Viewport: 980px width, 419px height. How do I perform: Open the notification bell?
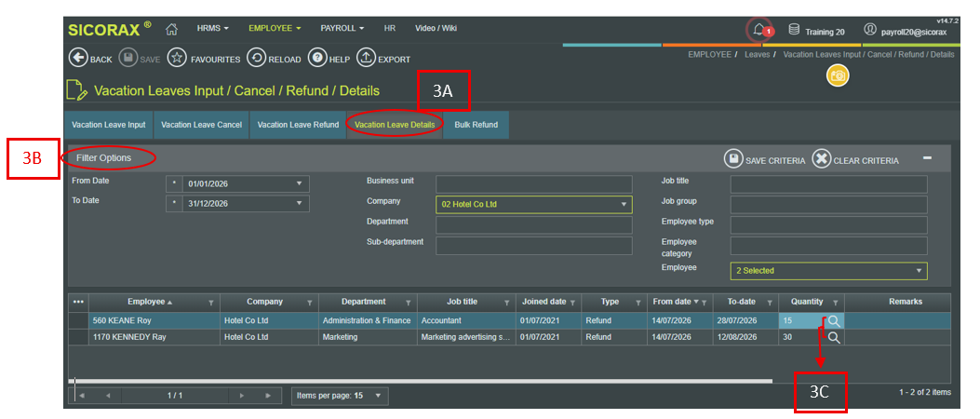pyautogui.click(x=758, y=30)
